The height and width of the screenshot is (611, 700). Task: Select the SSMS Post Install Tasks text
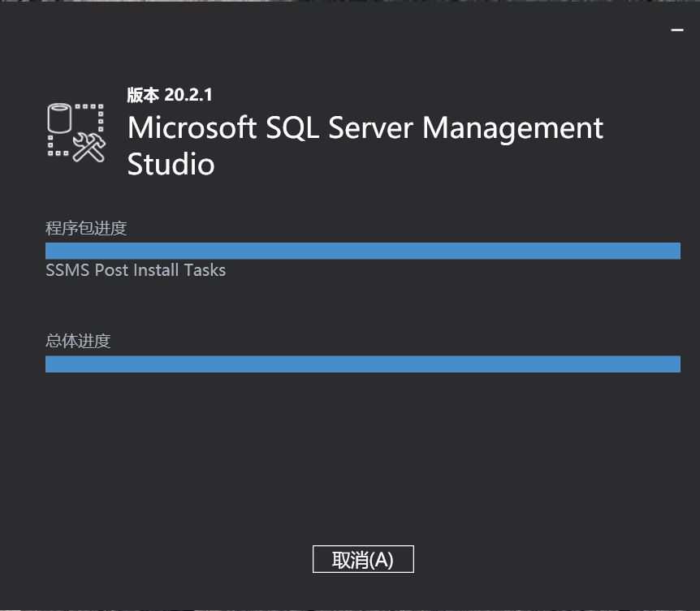click(x=136, y=270)
